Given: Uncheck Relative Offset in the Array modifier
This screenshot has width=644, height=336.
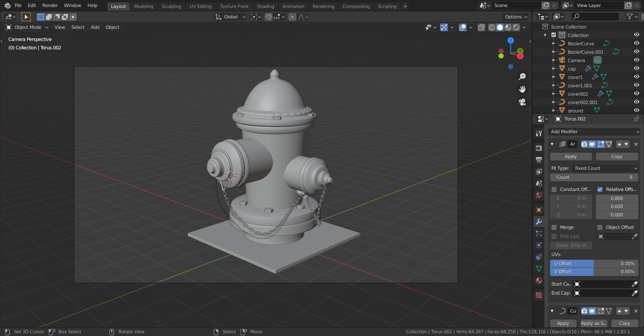Looking at the screenshot, I should [x=600, y=189].
